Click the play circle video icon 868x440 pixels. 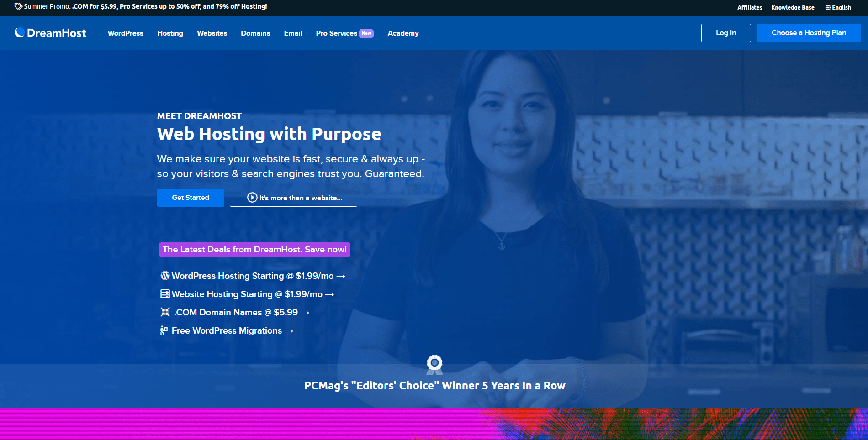point(252,198)
